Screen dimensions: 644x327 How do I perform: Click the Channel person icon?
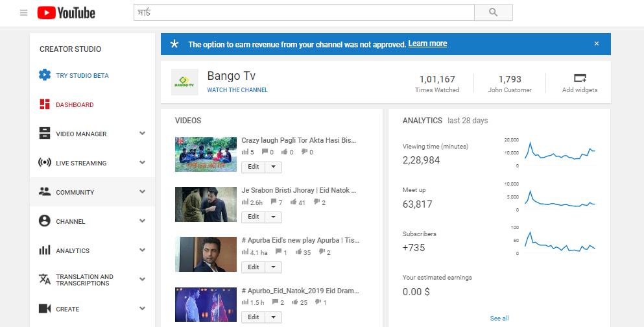tap(44, 221)
